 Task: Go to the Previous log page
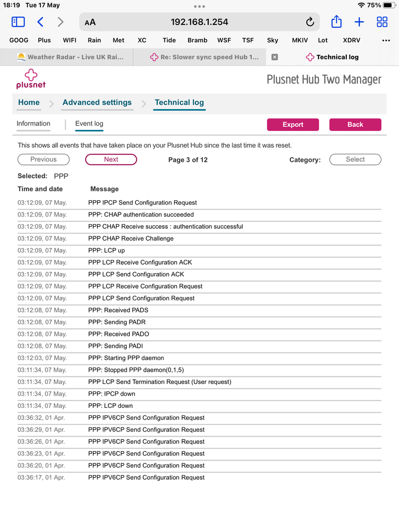click(x=43, y=159)
